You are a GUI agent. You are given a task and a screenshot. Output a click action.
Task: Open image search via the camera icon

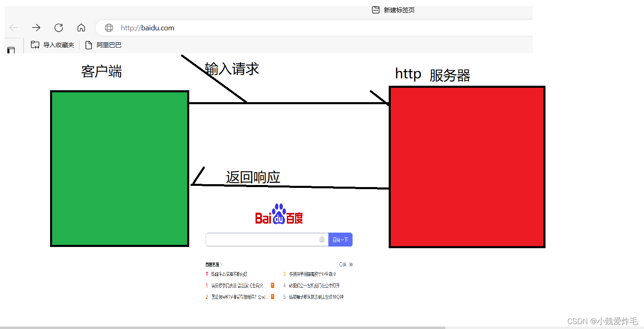click(322, 240)
